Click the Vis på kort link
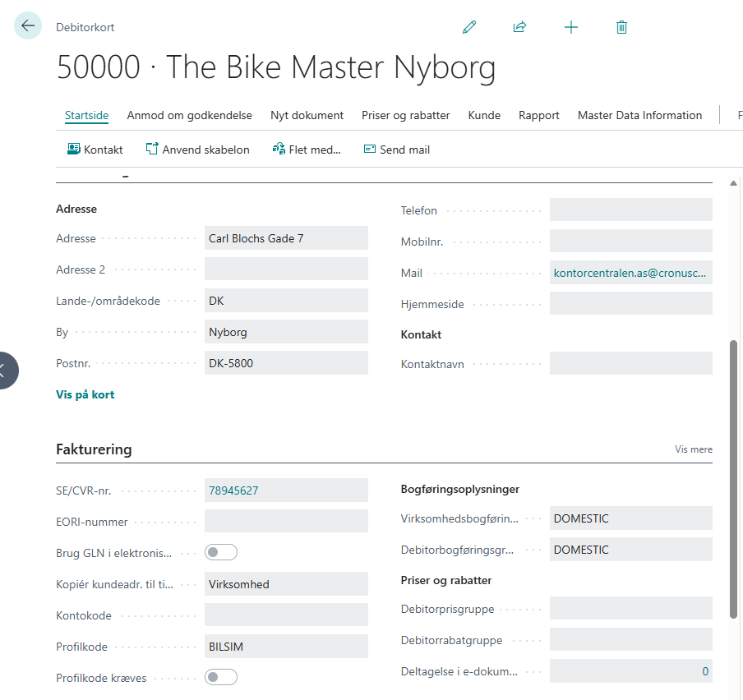The image size is (743, 700). tap(85, 394)
